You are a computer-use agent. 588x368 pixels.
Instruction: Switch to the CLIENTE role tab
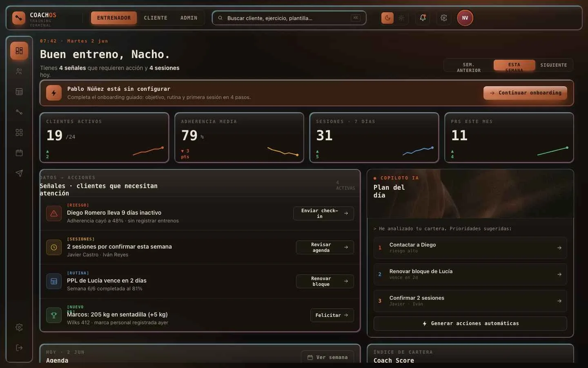[156, 18]
